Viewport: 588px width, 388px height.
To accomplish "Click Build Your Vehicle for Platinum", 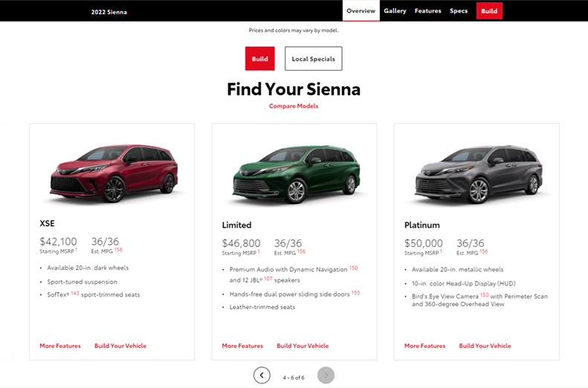I will pyautogui.click(x=485, y=346).
